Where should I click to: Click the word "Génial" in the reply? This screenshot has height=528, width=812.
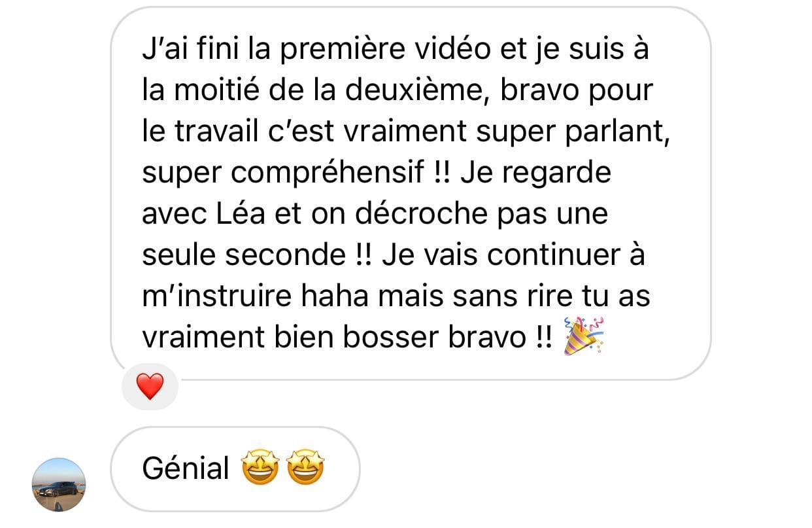(186, 468)
